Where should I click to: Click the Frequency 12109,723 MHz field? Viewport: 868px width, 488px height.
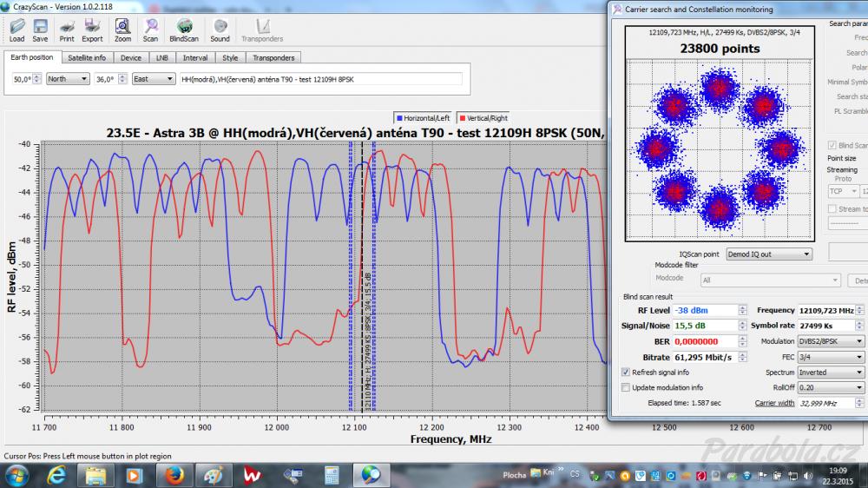point(826,310)
